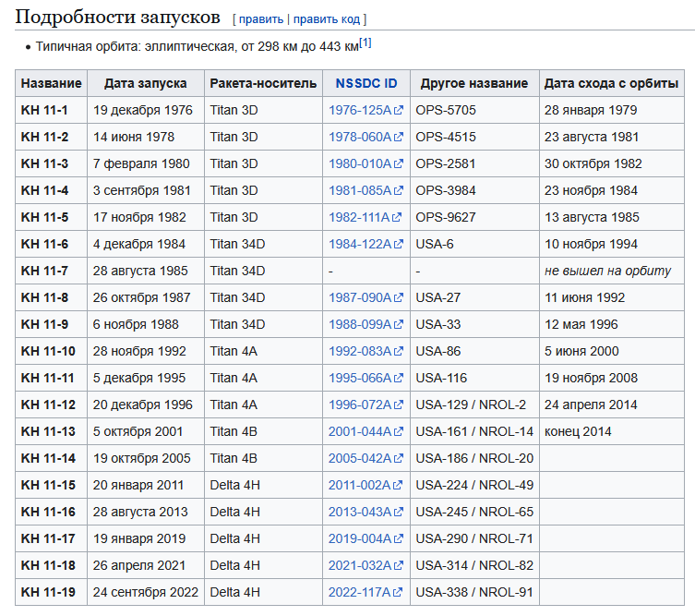The image size is (695, 616).
Task: Open NSSDC link 1978-060A
Action: pos(365,137)
